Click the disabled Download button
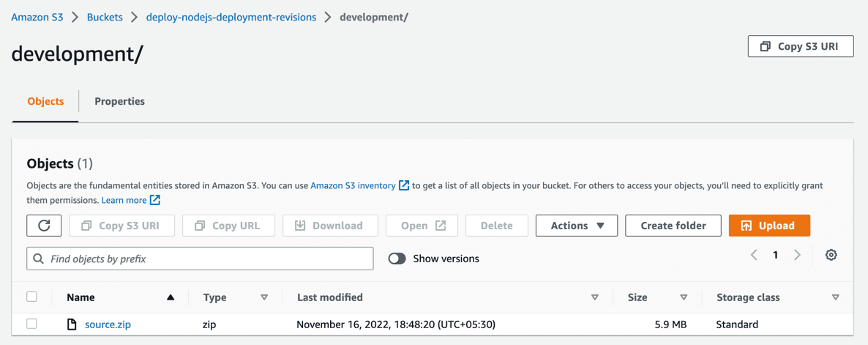Screen dimensions: 868x345 (330, 226)
